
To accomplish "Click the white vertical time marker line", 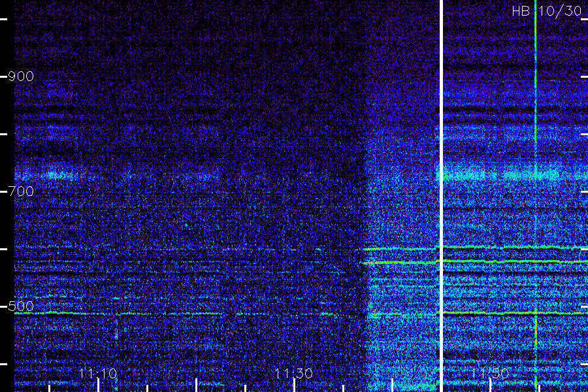I will (x=441, y=196).
